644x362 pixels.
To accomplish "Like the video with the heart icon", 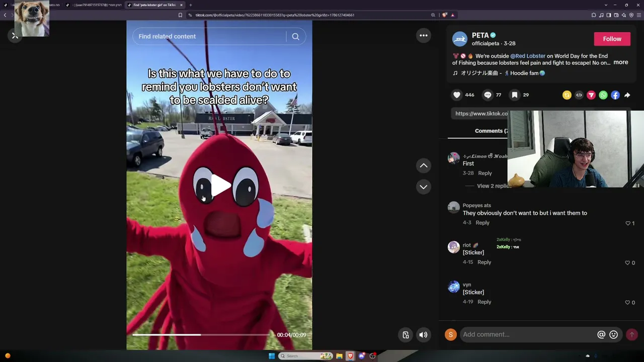I will [457, 95].
